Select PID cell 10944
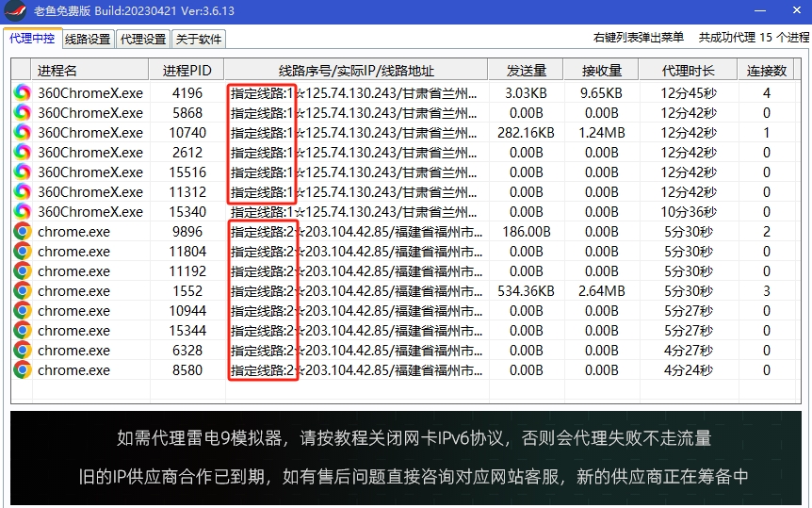Image resolution: width=812 pixels, height=508 pixels. [187, 310]
